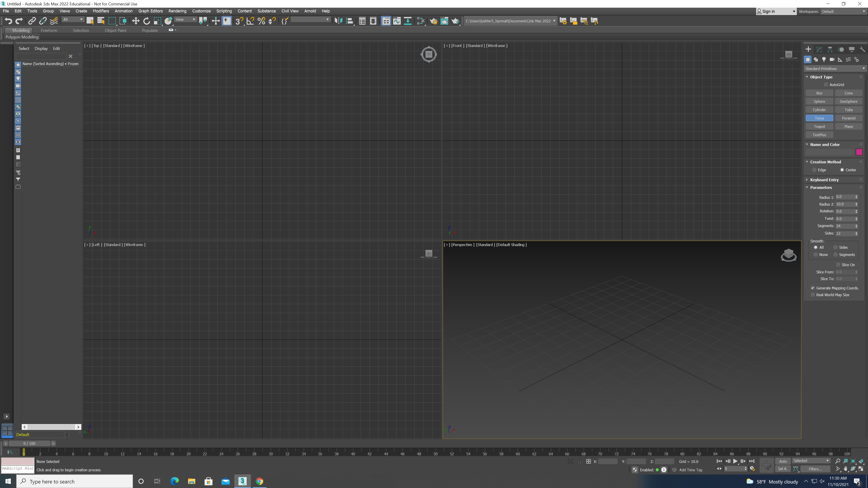Activate the Select and Link tool

[32, 21]
